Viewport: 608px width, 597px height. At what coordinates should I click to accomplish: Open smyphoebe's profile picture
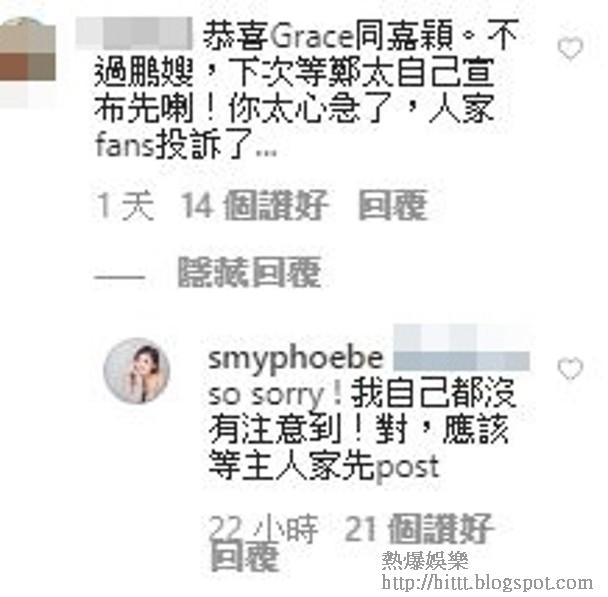click(x=137, y=371)
